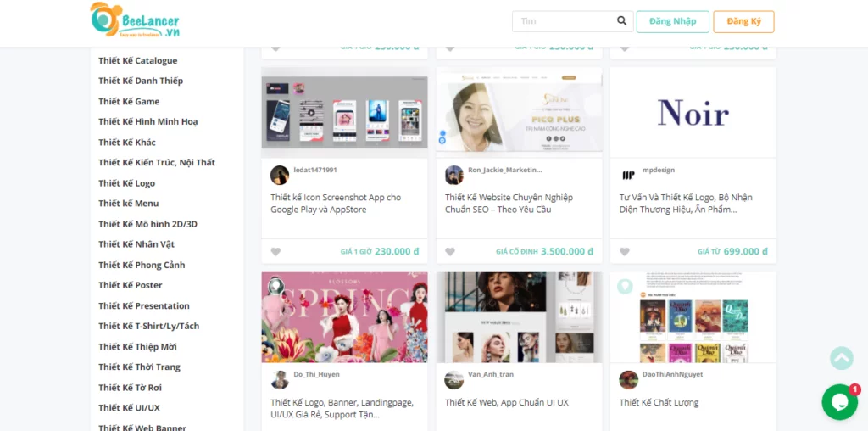The image size is (868, 431).
Task: Open ledat1471991 profile avatar
Action: pyautogui.click(x=280, y=175)
